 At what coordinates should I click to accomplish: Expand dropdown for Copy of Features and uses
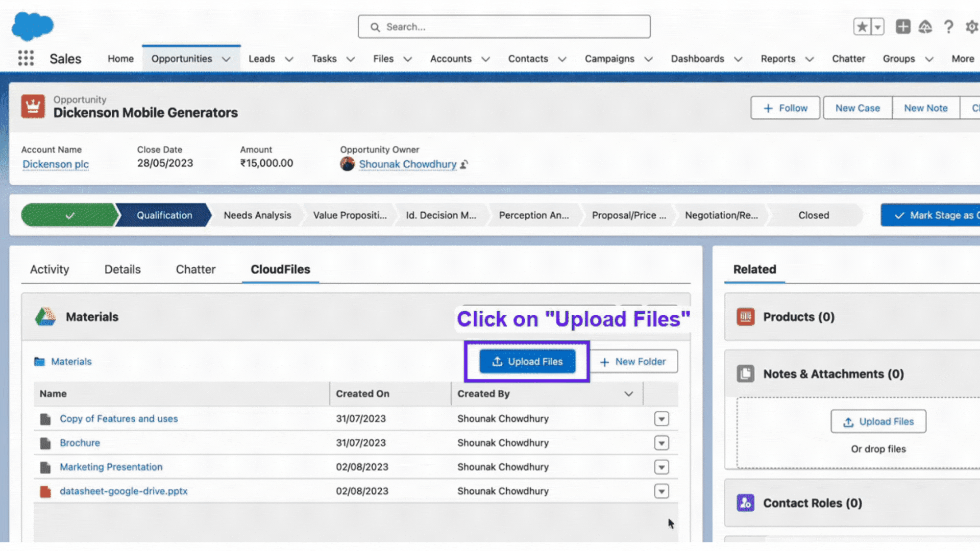[x=661, y=418]
